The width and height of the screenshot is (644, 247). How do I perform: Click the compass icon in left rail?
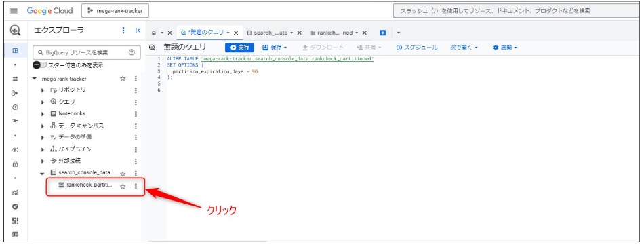tap(15, 206)
